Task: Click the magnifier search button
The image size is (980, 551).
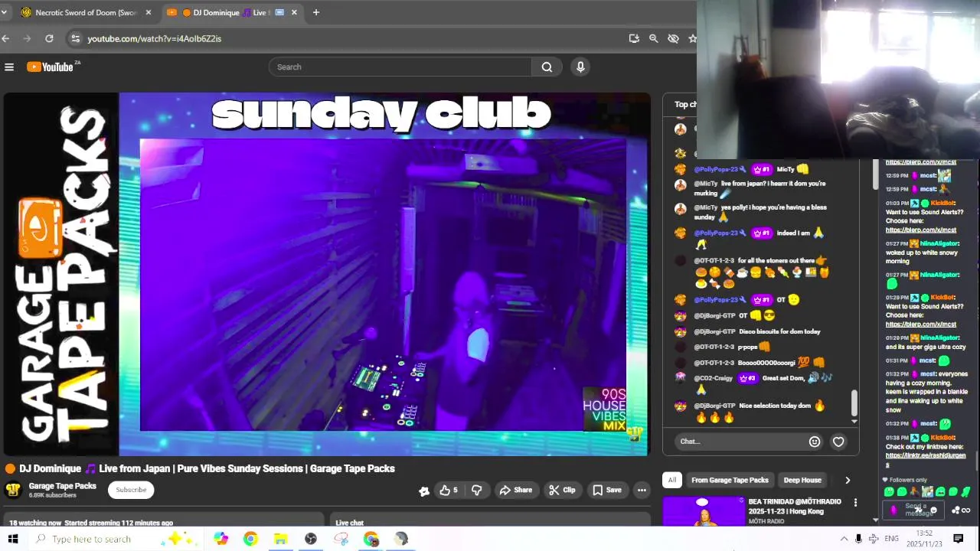Action: click(x=547, y=67)
